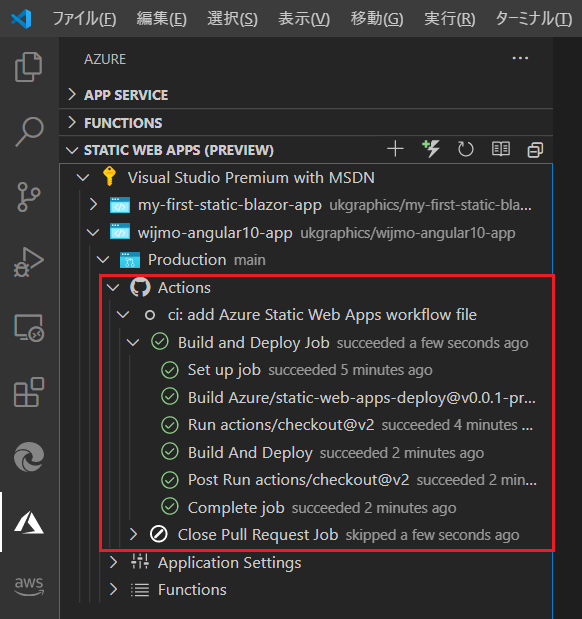Collapse the ci: add Azure workflow node
This screenshot has width=582, height=619.
(123, 315)
